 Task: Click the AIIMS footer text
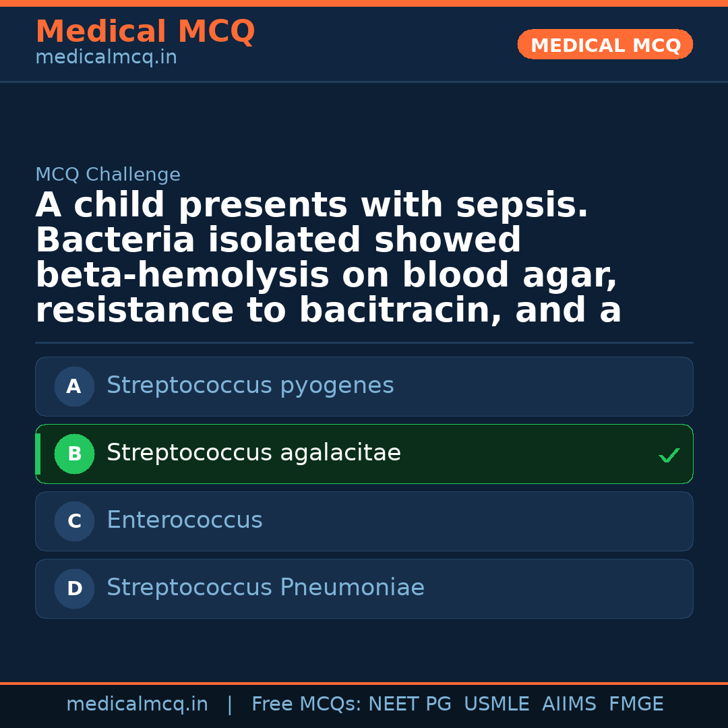click(x=569, y=704)
